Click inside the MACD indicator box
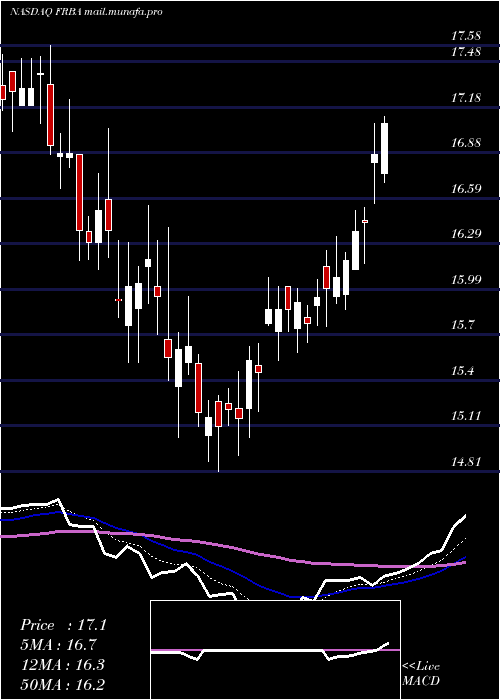 coord(275,650)
